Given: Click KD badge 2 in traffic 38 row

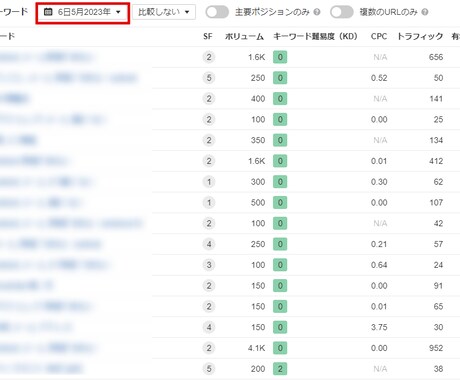Looking at the screenshot, I should [x=280, y=369].
